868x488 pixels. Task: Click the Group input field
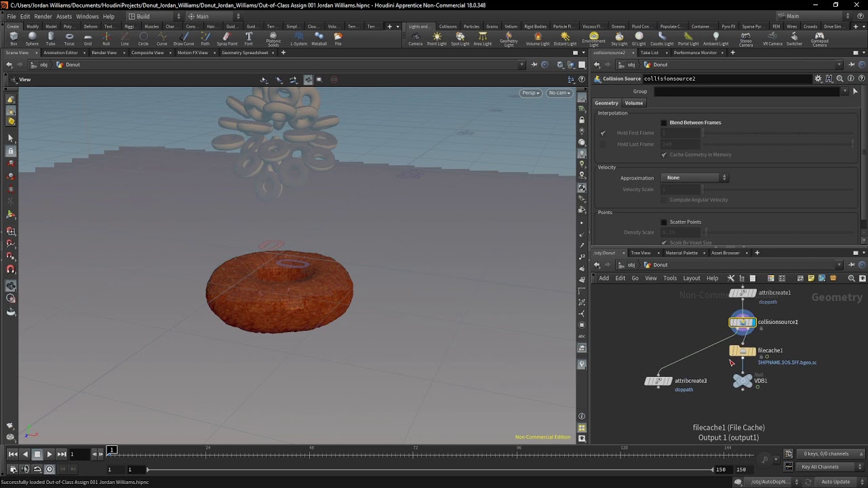point(747,91)
